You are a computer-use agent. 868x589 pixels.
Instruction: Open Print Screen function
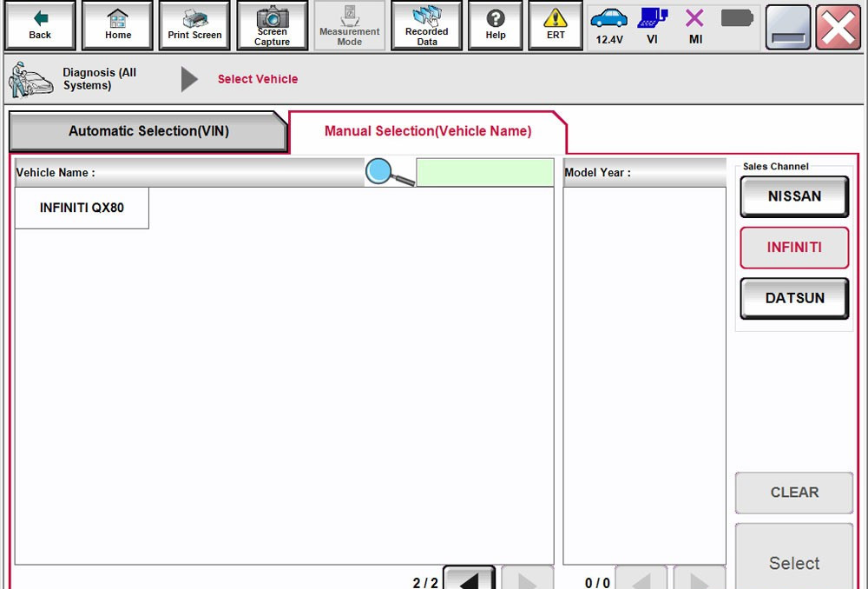194,25
